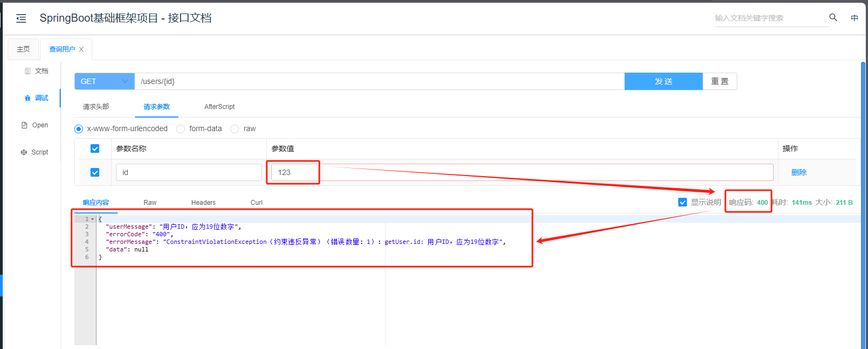Click the search magnifier icon
The height and width of the screenshot is (349, 868).
[x=833, y=17]
